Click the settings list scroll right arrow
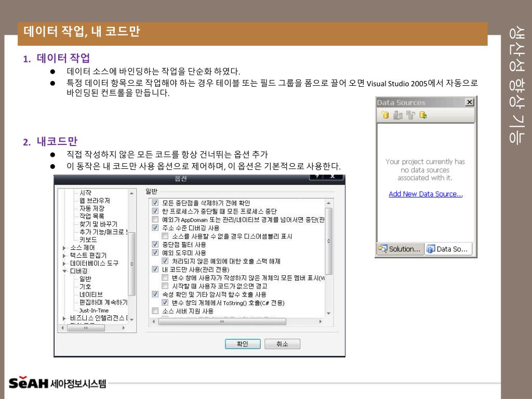 (x=320, y=321)
